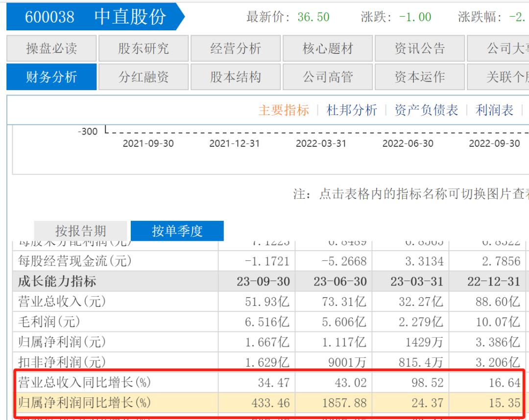Screen dimensions: 529x420
Task: Open 资产负债表 link
Action: tap(426, 110)
